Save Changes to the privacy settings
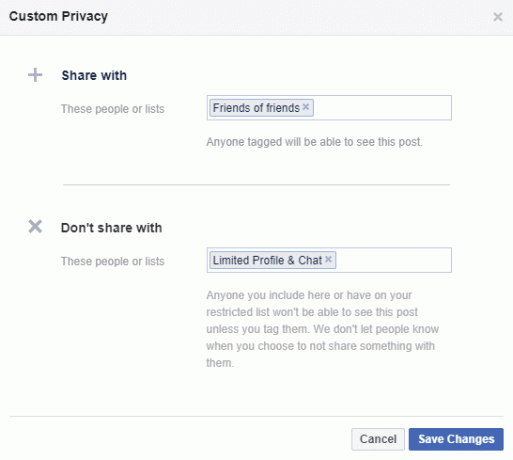The height and width of the screenshot is (460, 513). (456, 439)
